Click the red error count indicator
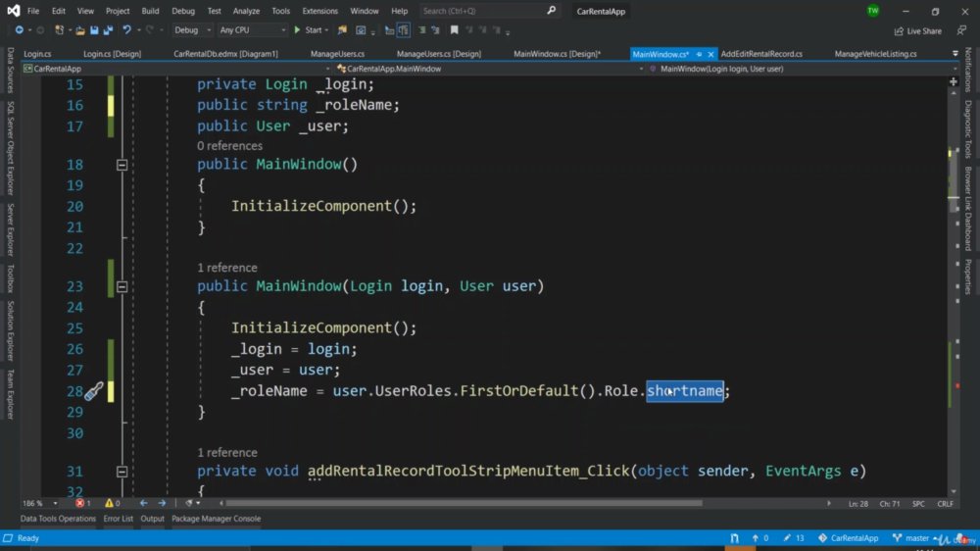The width and height of the screenshot is (980, 551). click(x=83, y=503)
